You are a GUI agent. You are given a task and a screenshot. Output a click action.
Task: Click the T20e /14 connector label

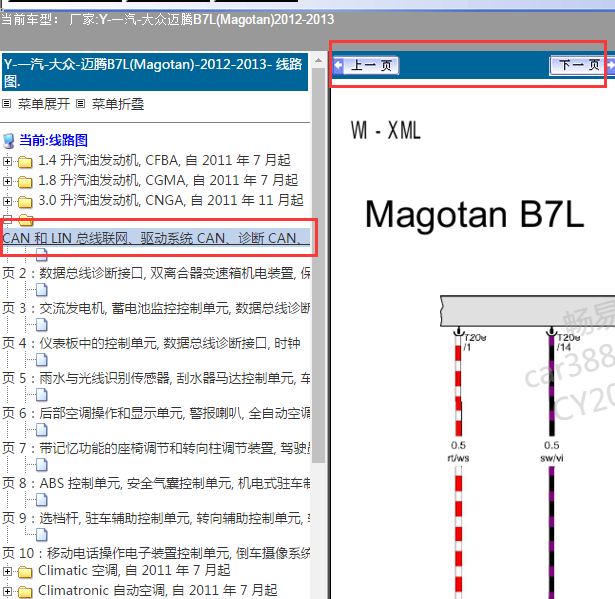[568, 342]
